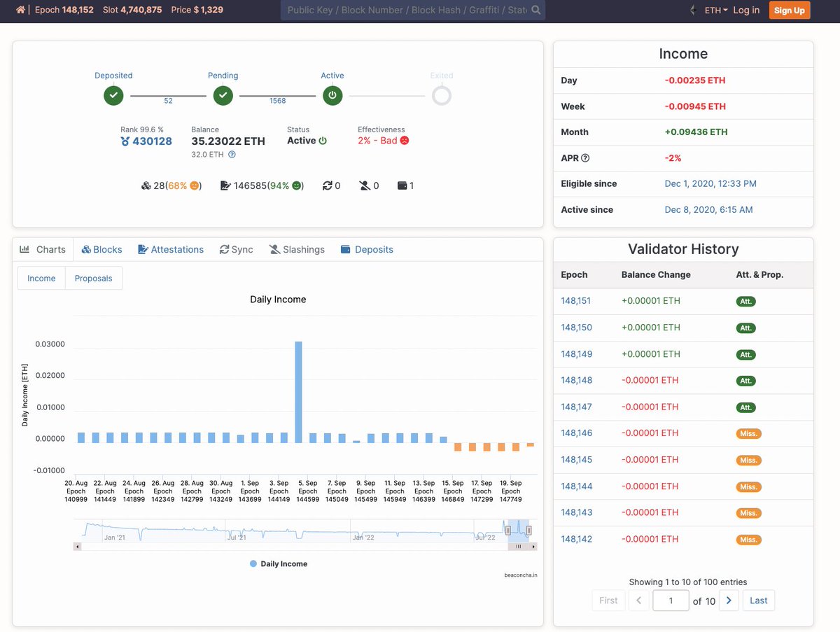The image size is (840, 632).
Task: Open epoch 148,151 link
Action: [576, 301]
